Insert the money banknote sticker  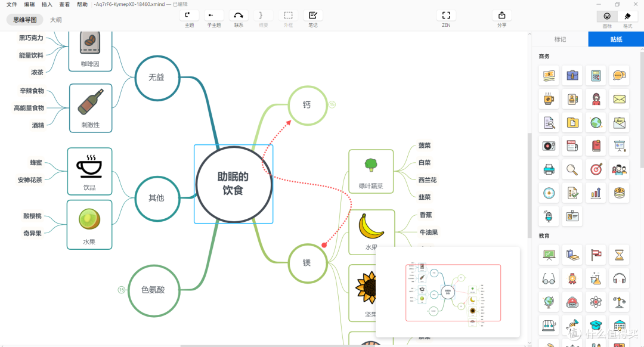click(549, 76)
